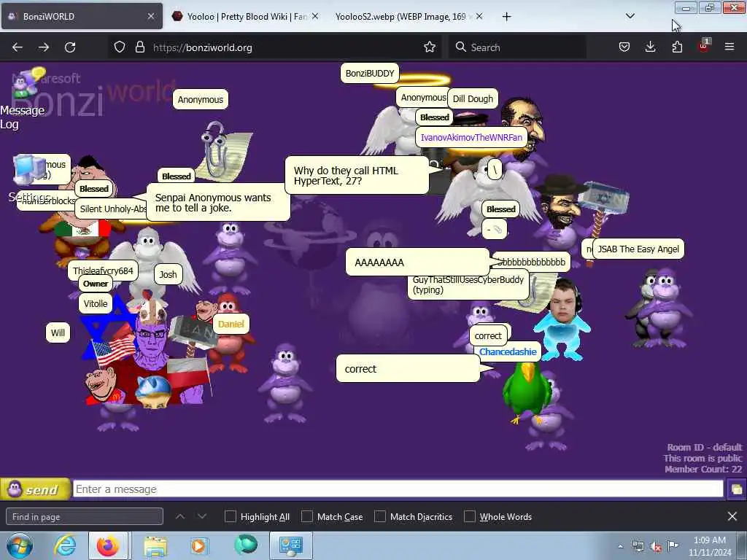Click the Find in page field
The image size is (747, 560).
point(85,517)
